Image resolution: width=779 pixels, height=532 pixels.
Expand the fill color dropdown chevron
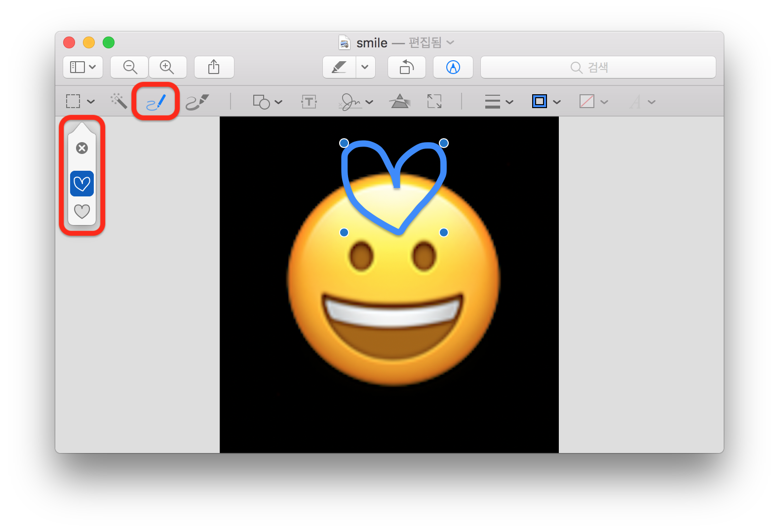(604, 102)
